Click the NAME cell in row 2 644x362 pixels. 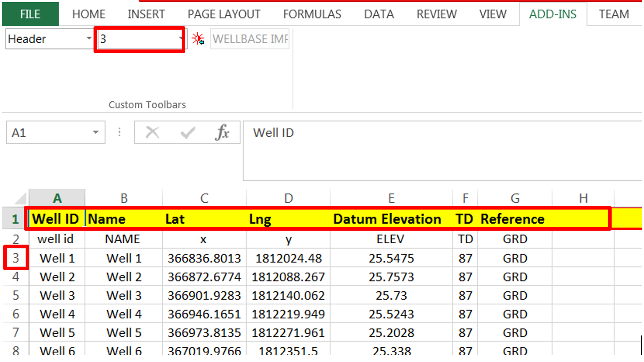(124, 239)
